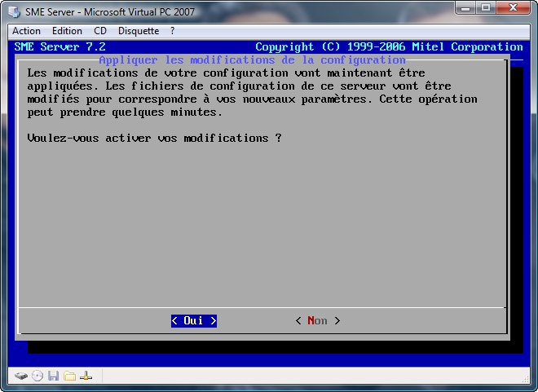The width and height of the screenshot is (538, 392).
Task: Click the floppy disk status icon
Action: [54, 377]
